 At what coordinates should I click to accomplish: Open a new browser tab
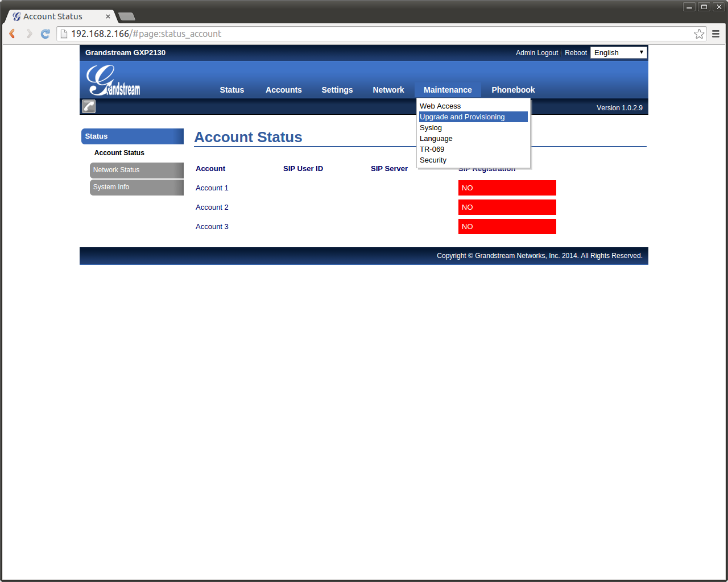point(126,16)
